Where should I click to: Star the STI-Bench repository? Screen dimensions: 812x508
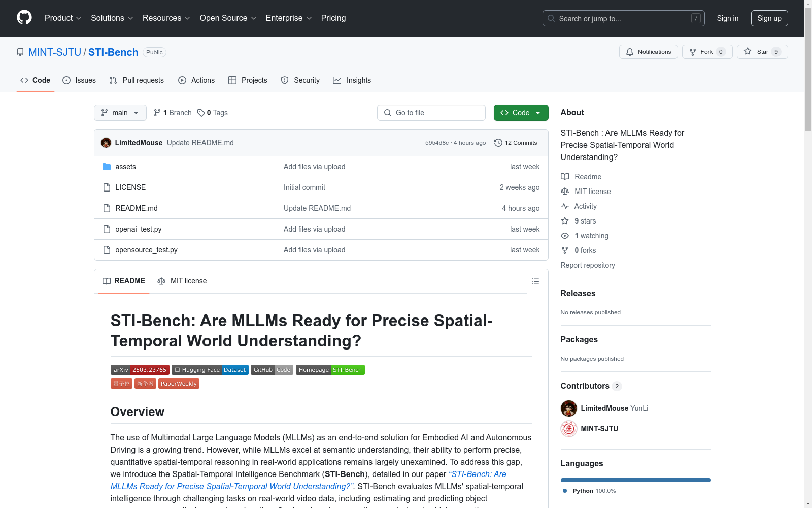[x=762, y=52]
